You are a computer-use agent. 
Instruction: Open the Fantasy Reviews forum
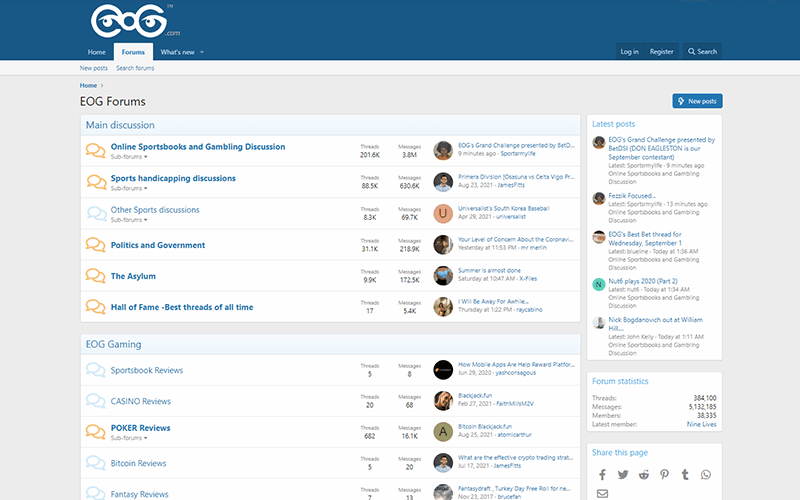pos(139,494)
